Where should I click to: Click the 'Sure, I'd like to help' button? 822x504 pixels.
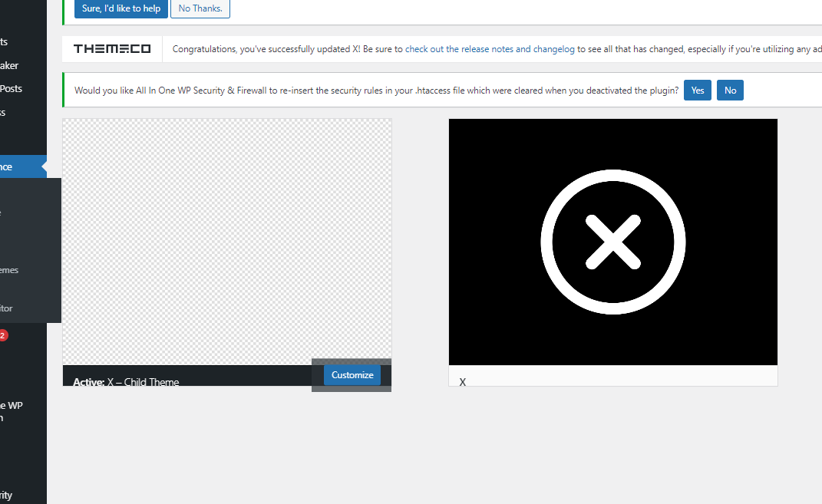point(121,8)
